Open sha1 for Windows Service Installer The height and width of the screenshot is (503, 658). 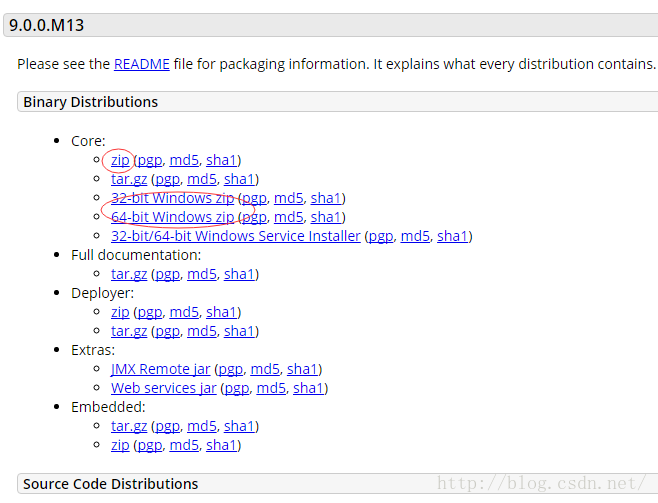(452, 236)
